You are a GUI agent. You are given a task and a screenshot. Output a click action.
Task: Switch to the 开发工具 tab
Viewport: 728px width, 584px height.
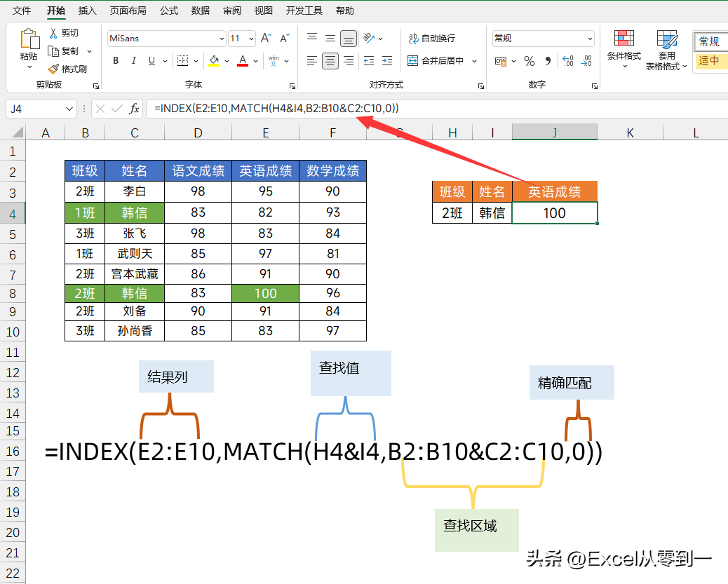tap(304, 11)
